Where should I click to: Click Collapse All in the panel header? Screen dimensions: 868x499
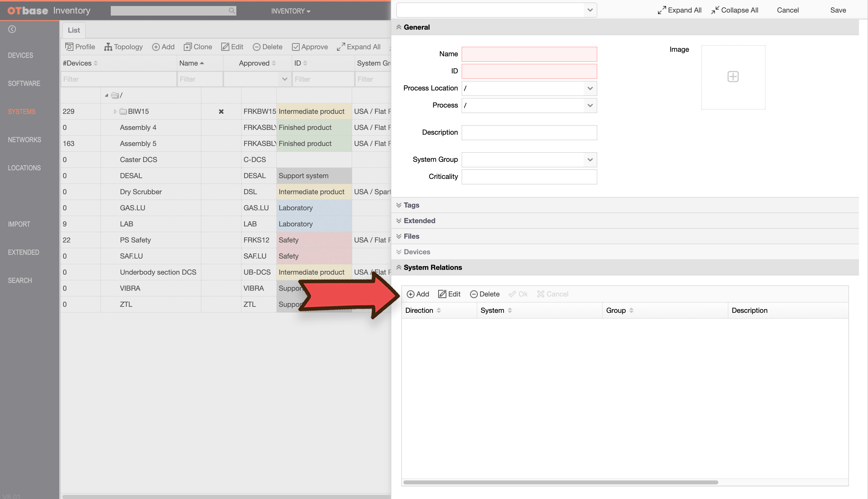[734, 10]
